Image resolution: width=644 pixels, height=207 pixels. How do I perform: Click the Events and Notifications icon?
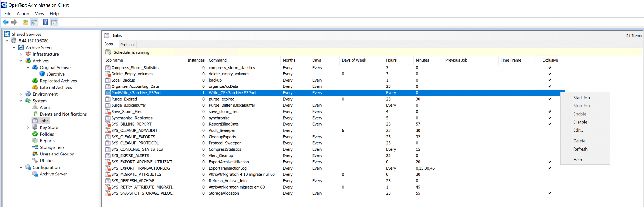pos(35,114)
